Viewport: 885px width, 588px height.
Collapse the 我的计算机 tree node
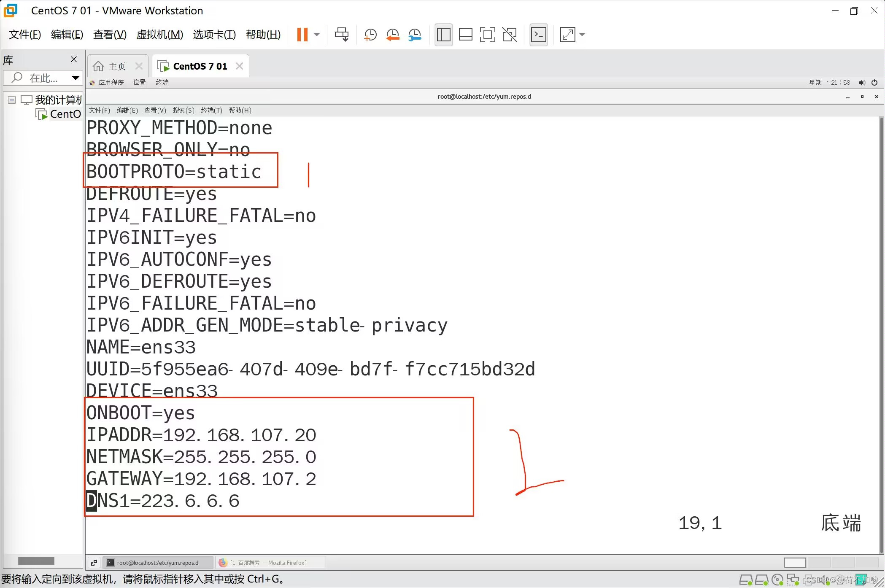coord(12,100)
